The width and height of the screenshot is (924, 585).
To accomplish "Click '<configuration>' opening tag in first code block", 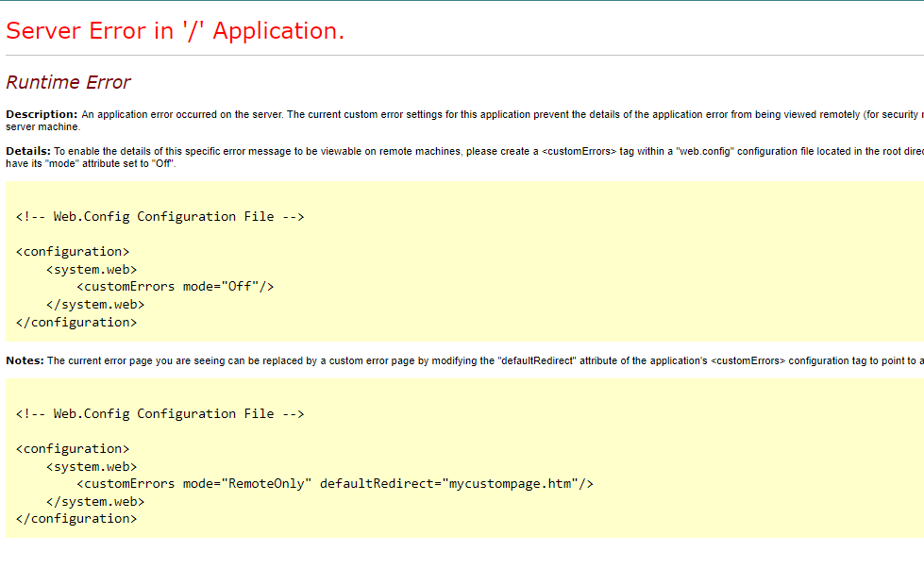I will click(73, 252).
